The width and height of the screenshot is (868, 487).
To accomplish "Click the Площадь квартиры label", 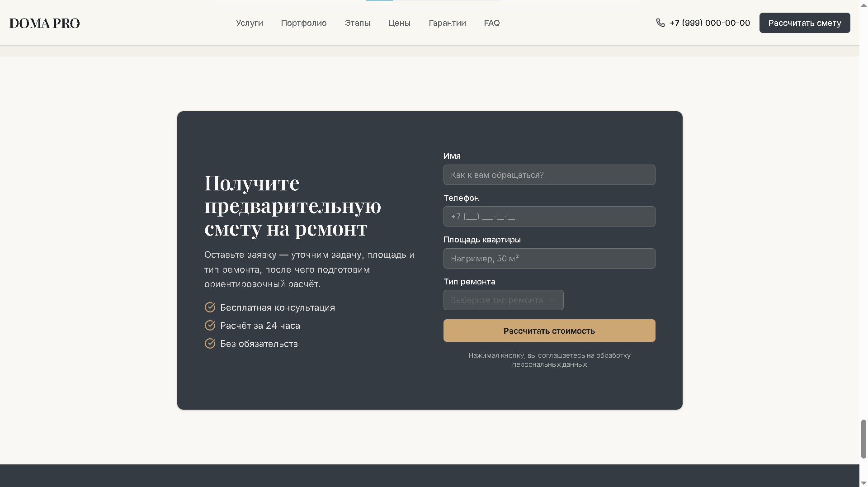I will pyautogui.click(x=482, y=240).
